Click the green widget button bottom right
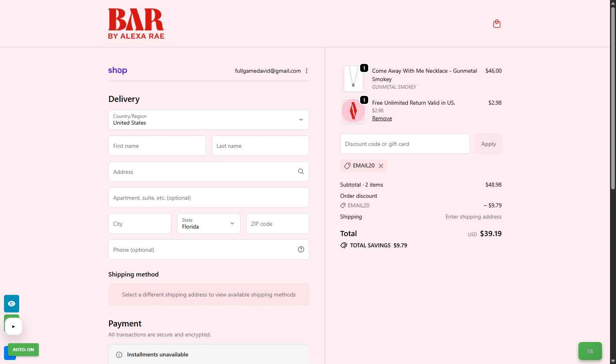The height and width of the screenshot is (364, 616). coord(590,351)
